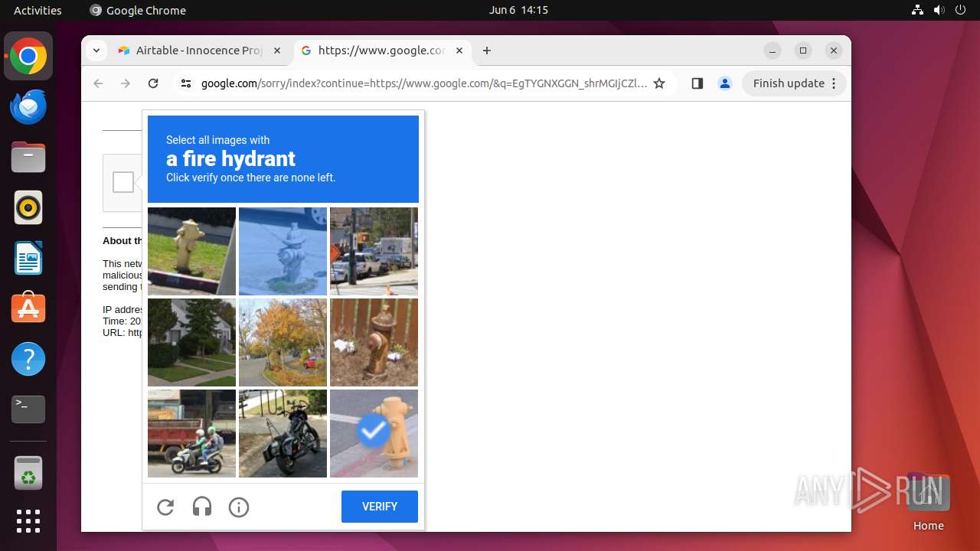Go forward in browser history
Screen dimensions: 980x551
[x=126, y=83]
